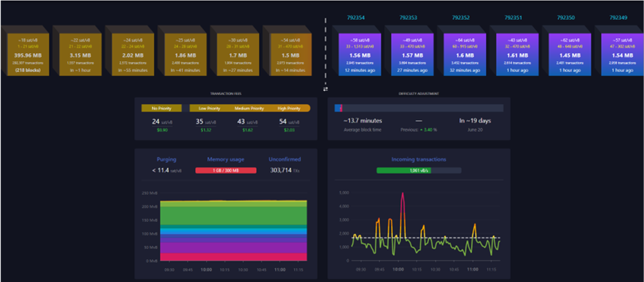
Task: Open confirmed block 792354 cube
Action: 360,54
